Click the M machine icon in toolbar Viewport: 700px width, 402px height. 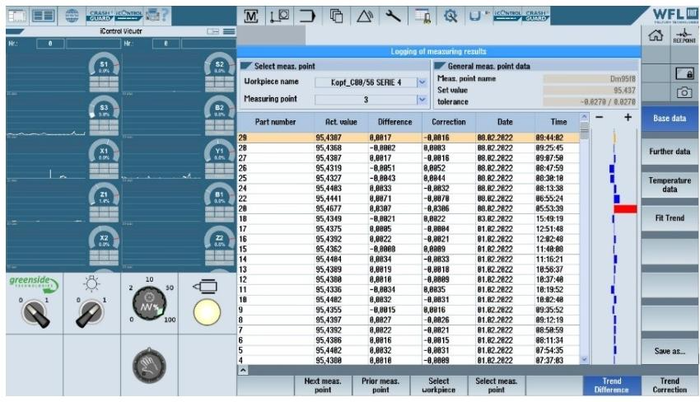click(250, 17)
